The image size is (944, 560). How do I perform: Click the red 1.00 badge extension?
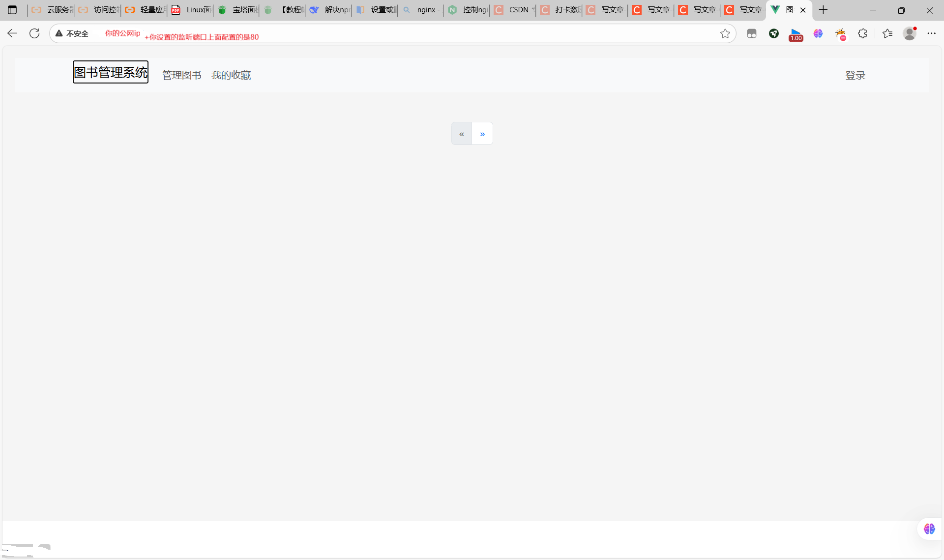click(796, 34)
